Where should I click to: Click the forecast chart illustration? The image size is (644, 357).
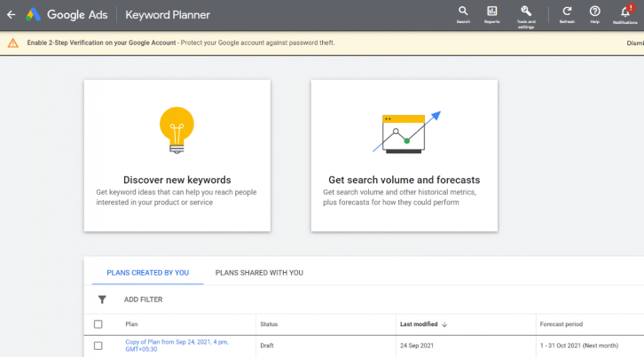coord(406,132)
